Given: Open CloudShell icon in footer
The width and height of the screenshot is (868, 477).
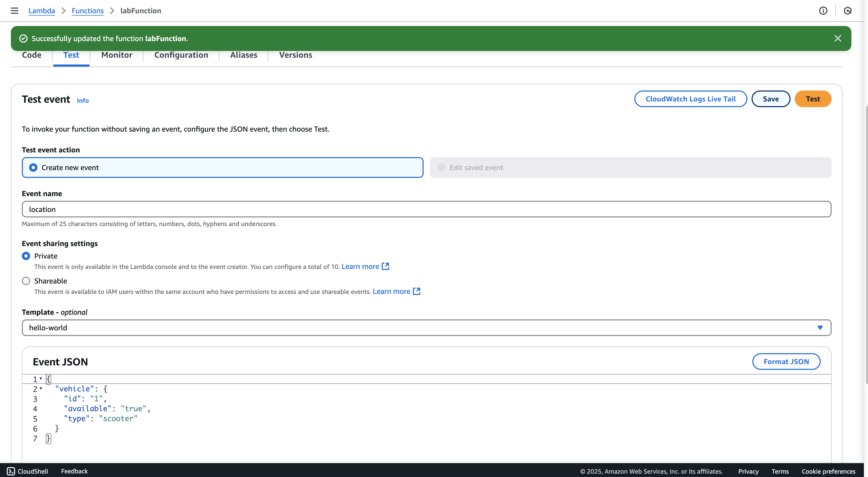Looking at the screenshot, I should coord(11,471).
